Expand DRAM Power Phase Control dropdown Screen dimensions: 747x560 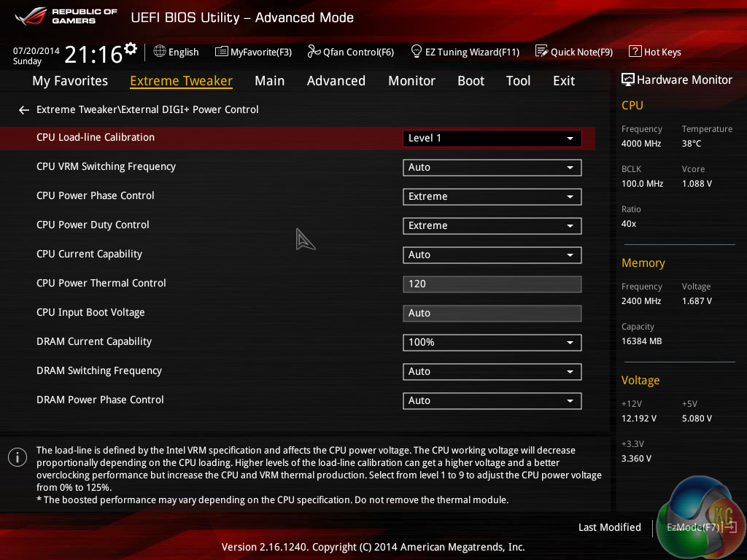tap(492, 400)
